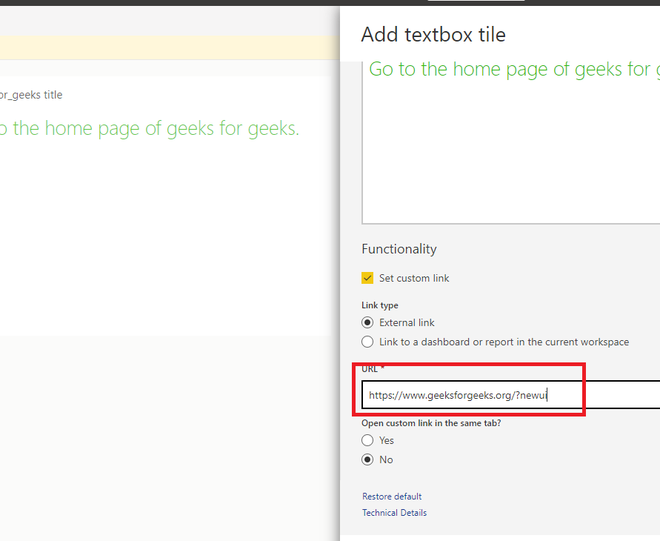Viewport: 660px width, 541px height.
Task: Click the Link type label
Action: coord(379,305)
